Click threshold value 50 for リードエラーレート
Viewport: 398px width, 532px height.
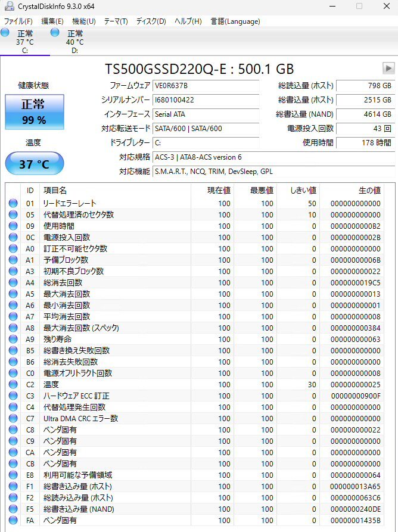click(312, 204)
